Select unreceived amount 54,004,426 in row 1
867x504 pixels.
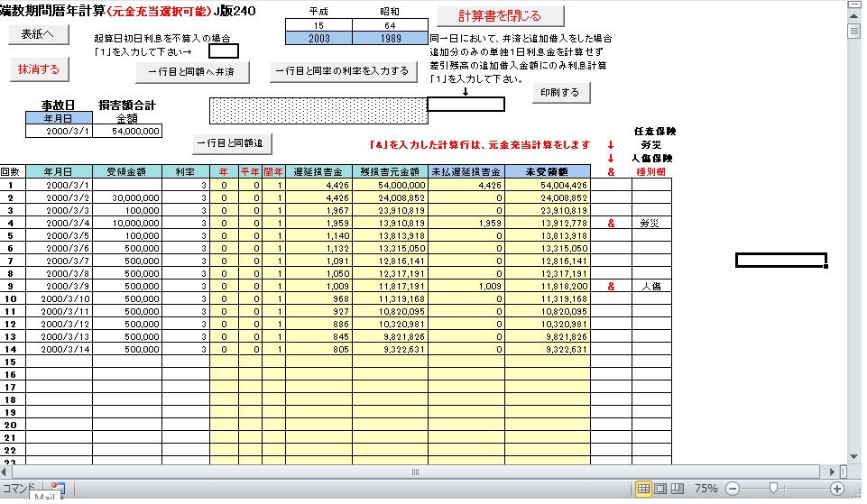click(548, 185)
